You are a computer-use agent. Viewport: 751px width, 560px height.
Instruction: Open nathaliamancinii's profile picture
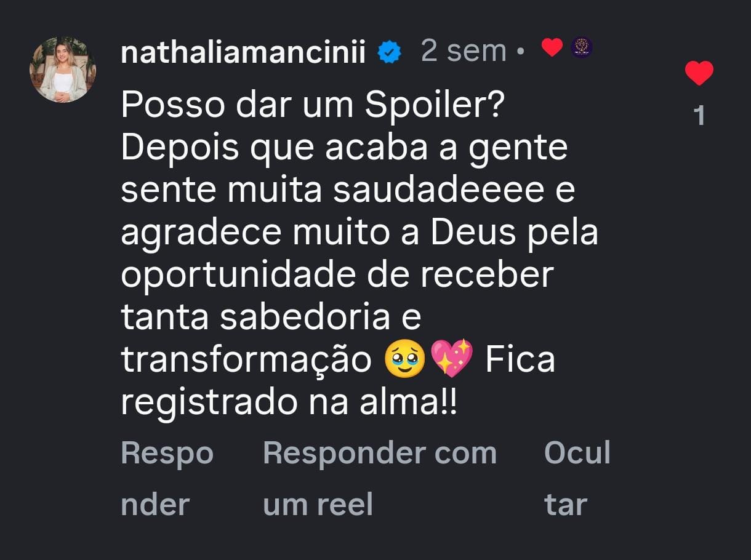pyautogui.click(x=63, y=68)
